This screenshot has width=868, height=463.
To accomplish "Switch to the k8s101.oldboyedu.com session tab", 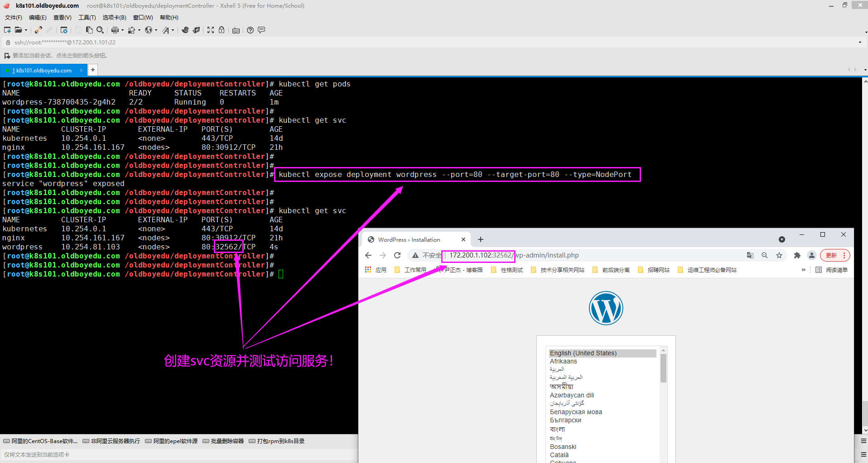I will (43, 70).
